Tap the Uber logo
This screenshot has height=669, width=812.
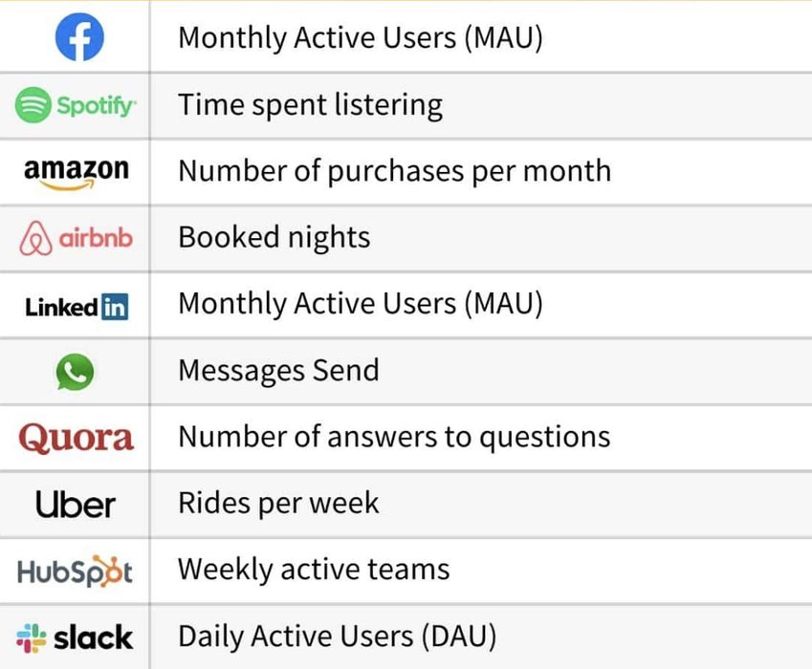[x=76, y=504]
